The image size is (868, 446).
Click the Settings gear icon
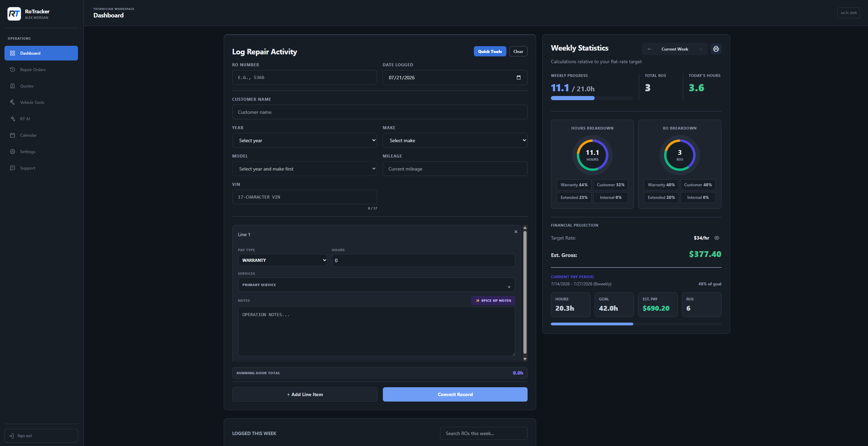[x=13, y=152]
